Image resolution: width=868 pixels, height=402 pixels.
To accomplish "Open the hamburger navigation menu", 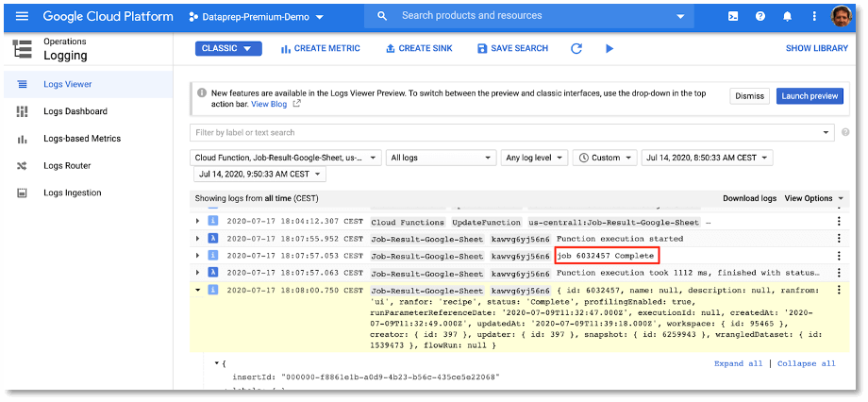I will pos(22,16).
